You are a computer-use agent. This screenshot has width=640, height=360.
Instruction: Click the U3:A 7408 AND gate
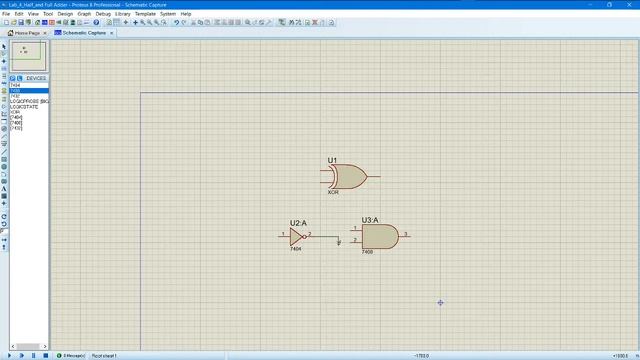point(380,236)
